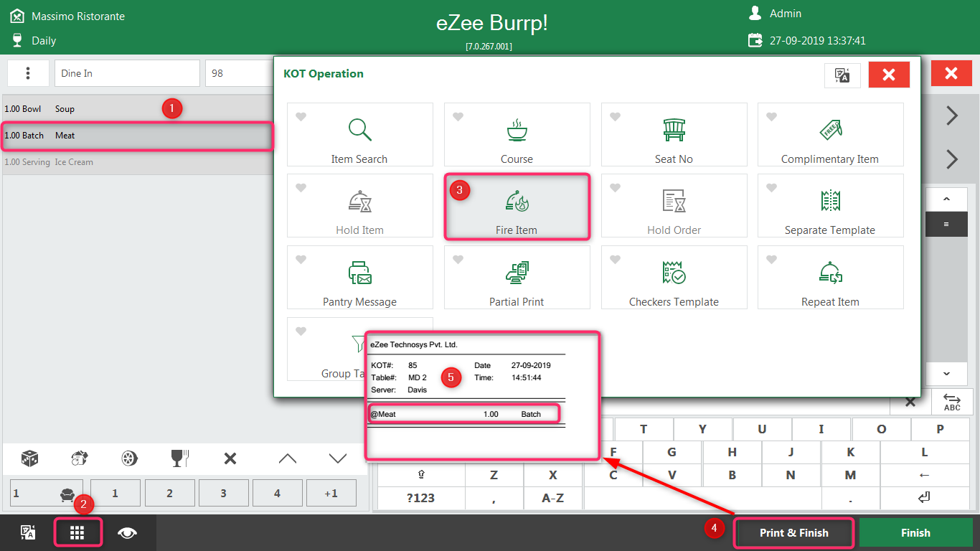Click the shift key on keyboard
Screen dimensions: 980x551
click(421, 475)
